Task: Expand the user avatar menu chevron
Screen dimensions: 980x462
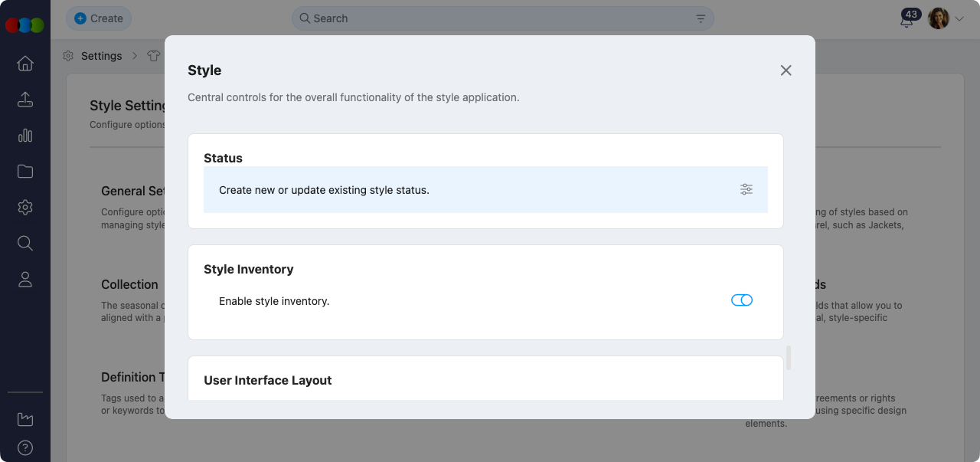Action: 959,19
